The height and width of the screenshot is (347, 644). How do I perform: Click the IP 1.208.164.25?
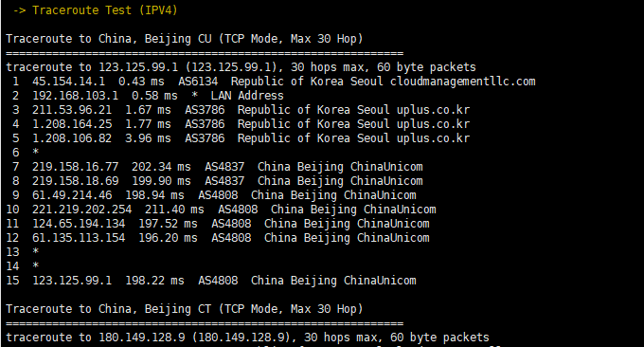(x=72, y=124)
